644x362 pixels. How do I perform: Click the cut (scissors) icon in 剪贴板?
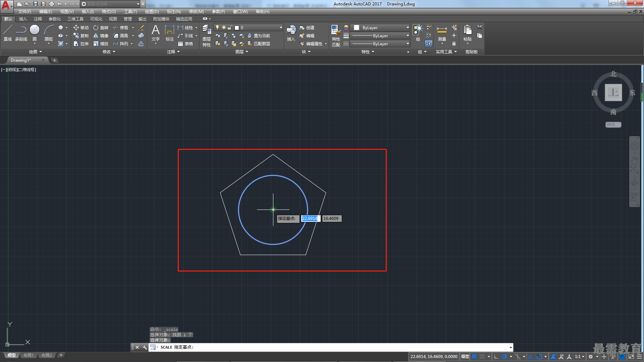click(x=480, y=27)
